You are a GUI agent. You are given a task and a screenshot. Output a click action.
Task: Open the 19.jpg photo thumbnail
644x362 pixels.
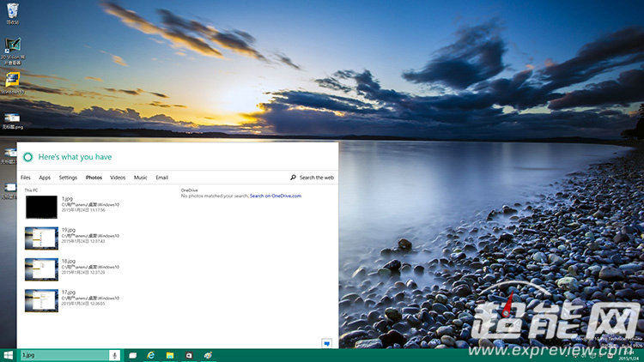[41, 238]
